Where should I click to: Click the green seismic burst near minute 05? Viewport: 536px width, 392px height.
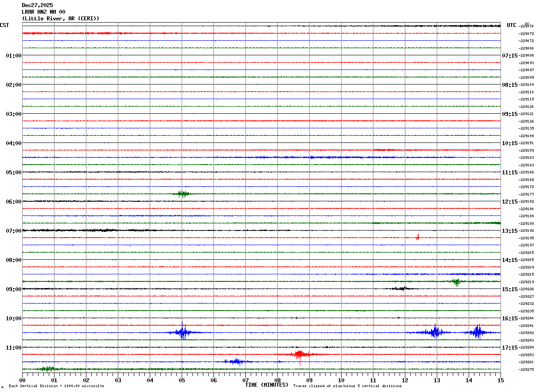(x=183, y=194)
